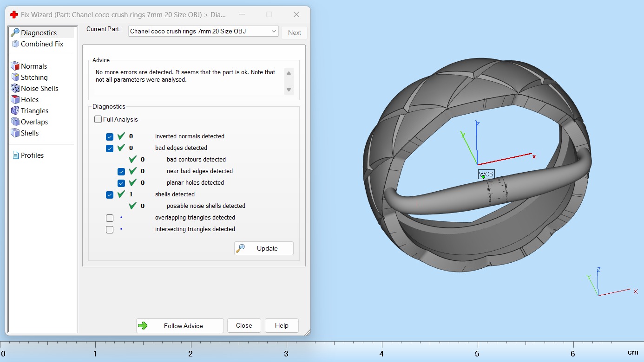The image size is (644, 362).
Task: Click the WCS marker in the viewport
Action: pos(486,175)
